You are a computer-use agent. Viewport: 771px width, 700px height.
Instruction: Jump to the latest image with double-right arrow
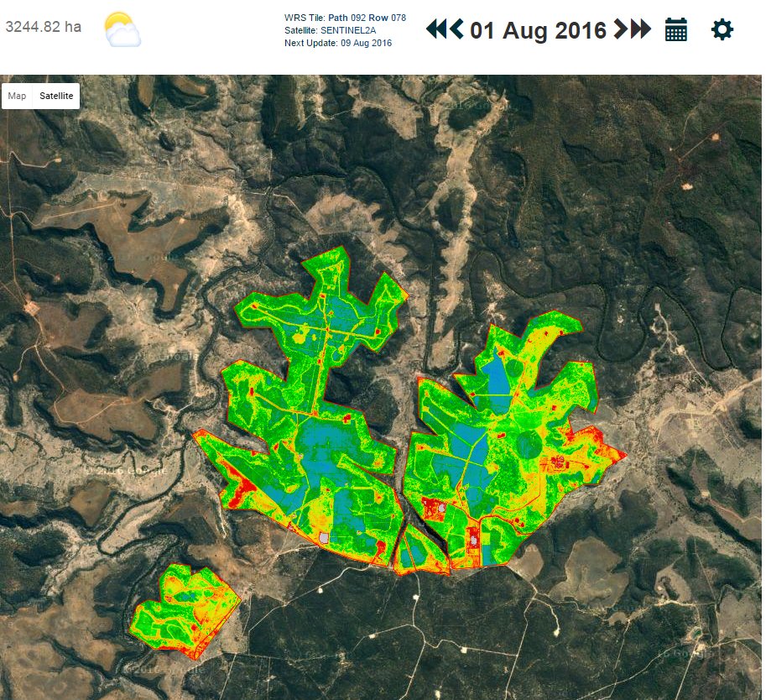coord(641,29)
